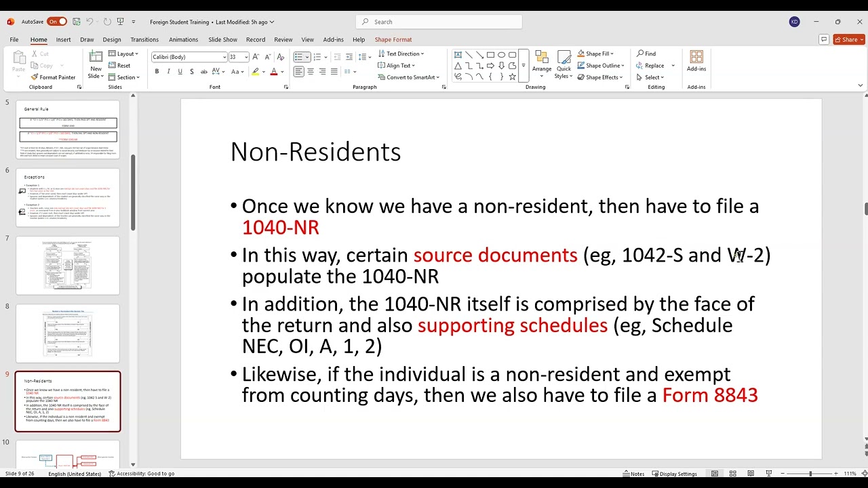Image resolution: width=868 pixels, height=488 pixels.
Task: Toggle the Notes pane
Action: pos(633,474)
